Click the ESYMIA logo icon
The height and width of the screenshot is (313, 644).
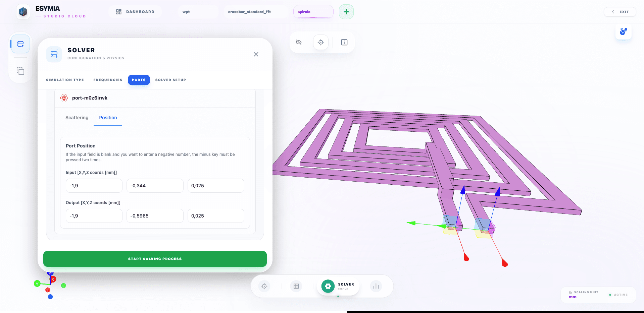click(x=23, y=12)
